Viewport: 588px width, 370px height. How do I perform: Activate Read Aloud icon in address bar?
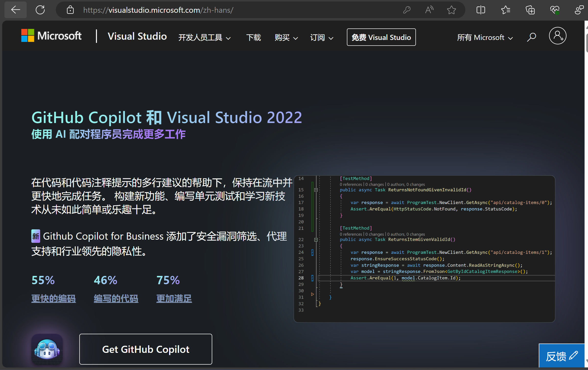pyautogui.click(x=429, y=10)
